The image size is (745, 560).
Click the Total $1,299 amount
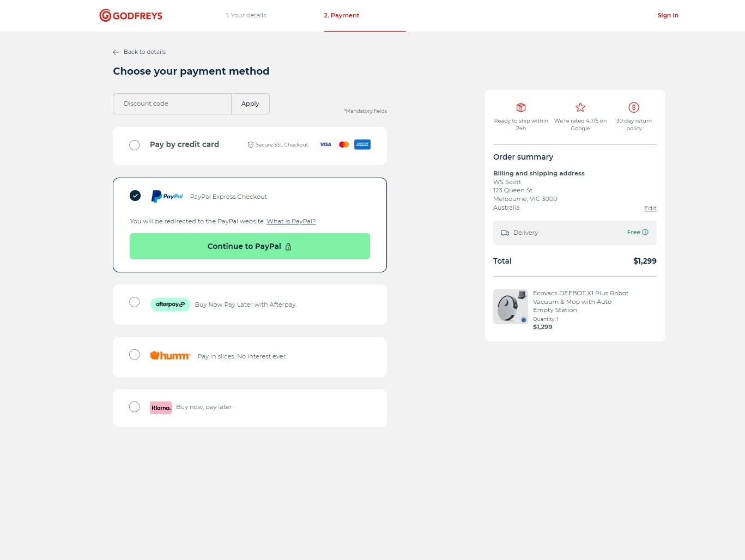click(x=645, y=261)
